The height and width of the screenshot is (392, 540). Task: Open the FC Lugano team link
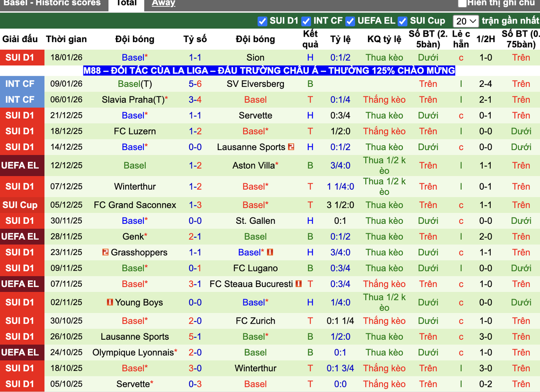click(x=255, y=268)
